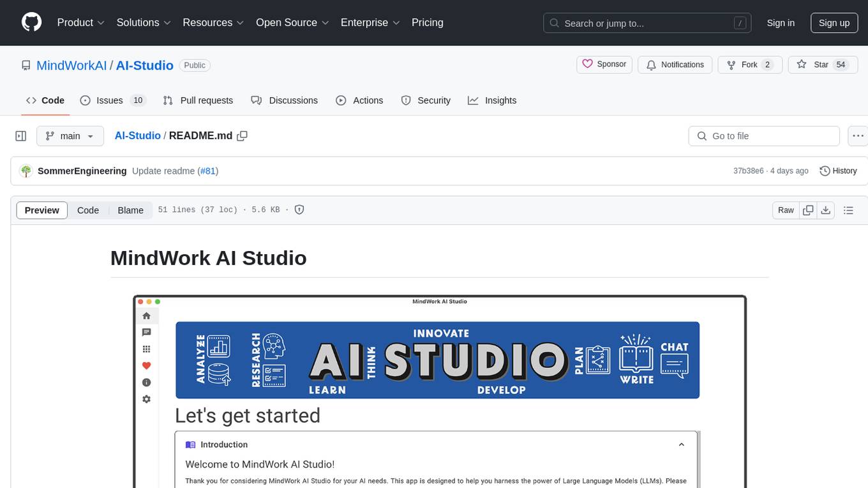This screenshot has width=868, height=488.
Task: Click the Sign in link
Action: click(781, 23)
